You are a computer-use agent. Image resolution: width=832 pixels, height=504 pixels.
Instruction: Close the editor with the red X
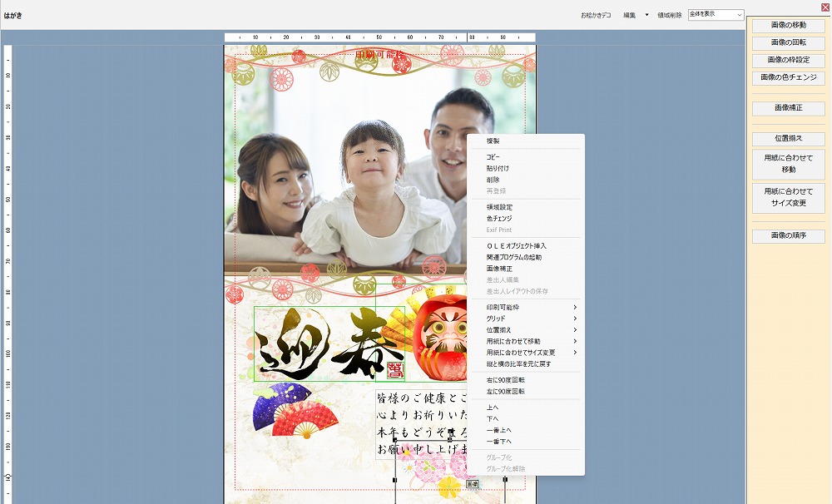click(825, 7)
